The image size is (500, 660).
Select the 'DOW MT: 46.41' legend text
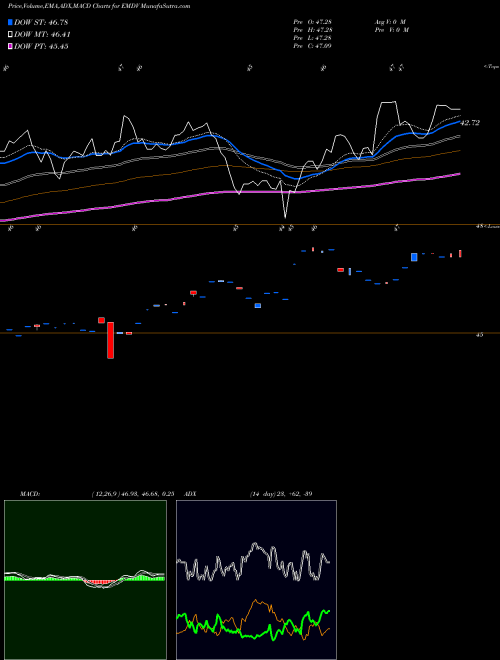click(x=42, y=35)
